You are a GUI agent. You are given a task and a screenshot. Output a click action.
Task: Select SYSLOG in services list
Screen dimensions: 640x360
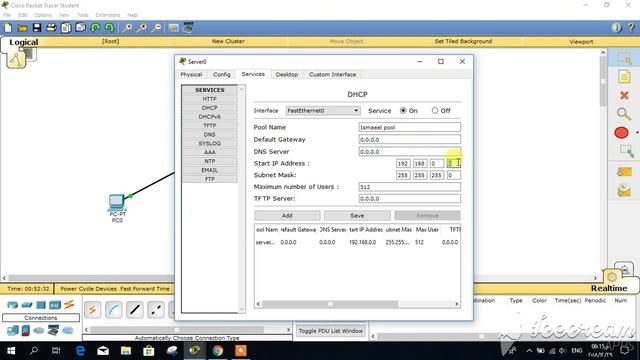click(209, 144)
